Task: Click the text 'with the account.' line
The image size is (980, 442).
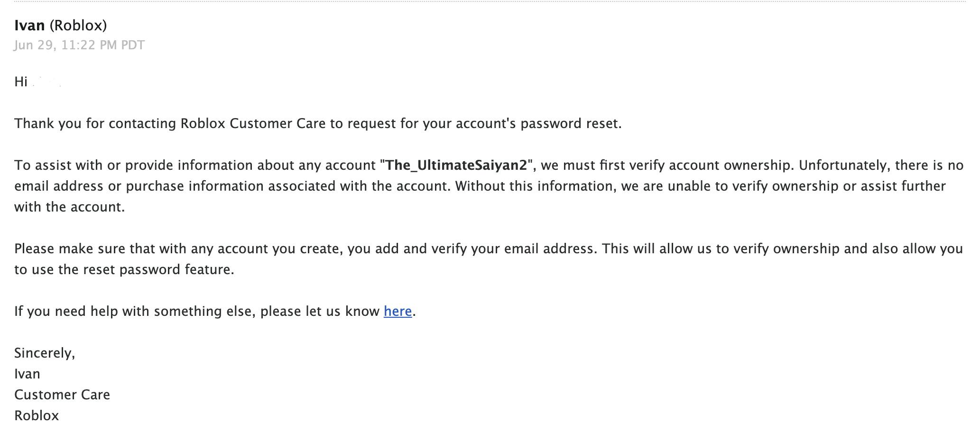Action: click(69, 207)
